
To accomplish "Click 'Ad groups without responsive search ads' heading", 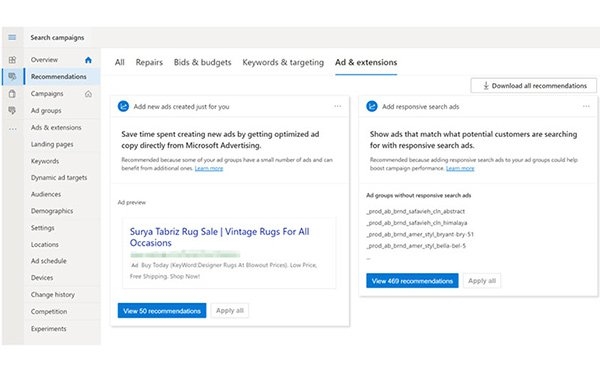I will (419, 196).
